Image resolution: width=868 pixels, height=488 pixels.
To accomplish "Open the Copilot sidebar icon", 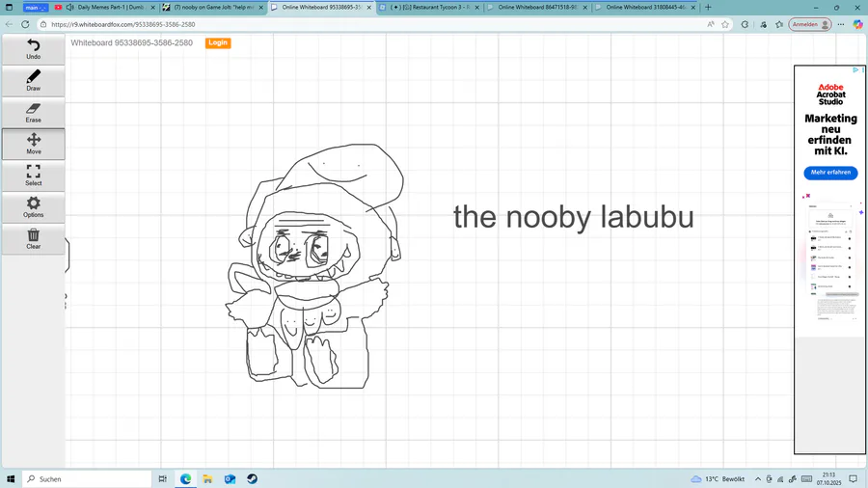I will pyautogui.click(x=857, y=24).
